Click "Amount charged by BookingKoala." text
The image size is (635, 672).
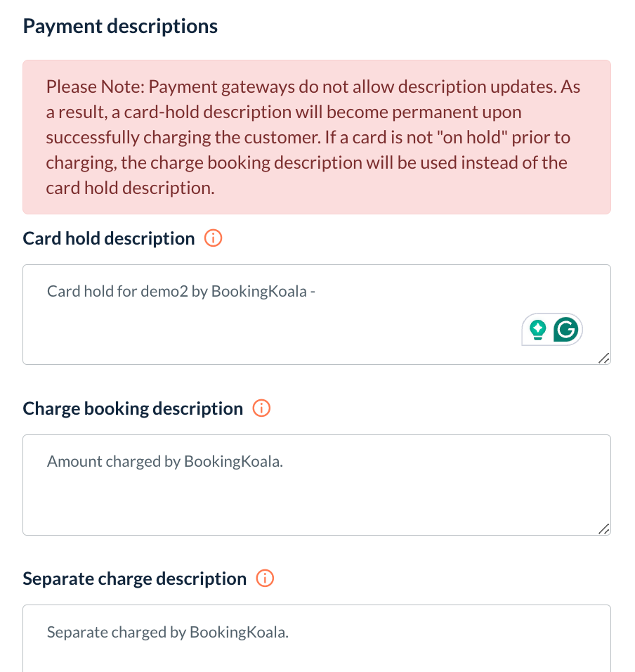[165, 462]
